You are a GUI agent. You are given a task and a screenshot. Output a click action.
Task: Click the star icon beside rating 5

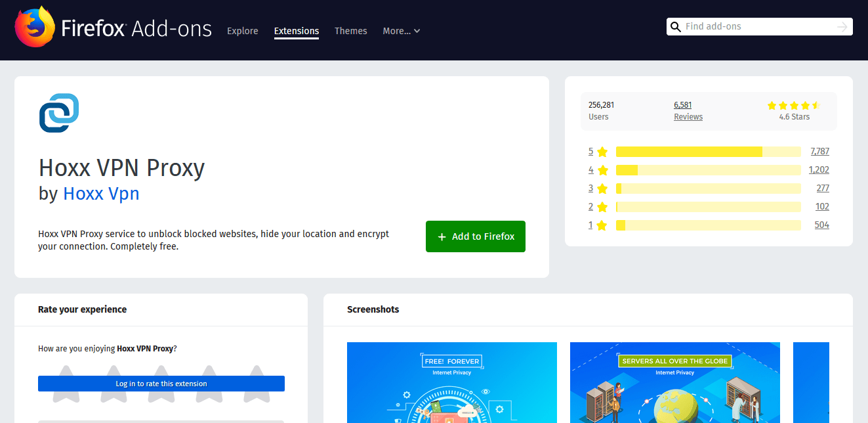602,152
